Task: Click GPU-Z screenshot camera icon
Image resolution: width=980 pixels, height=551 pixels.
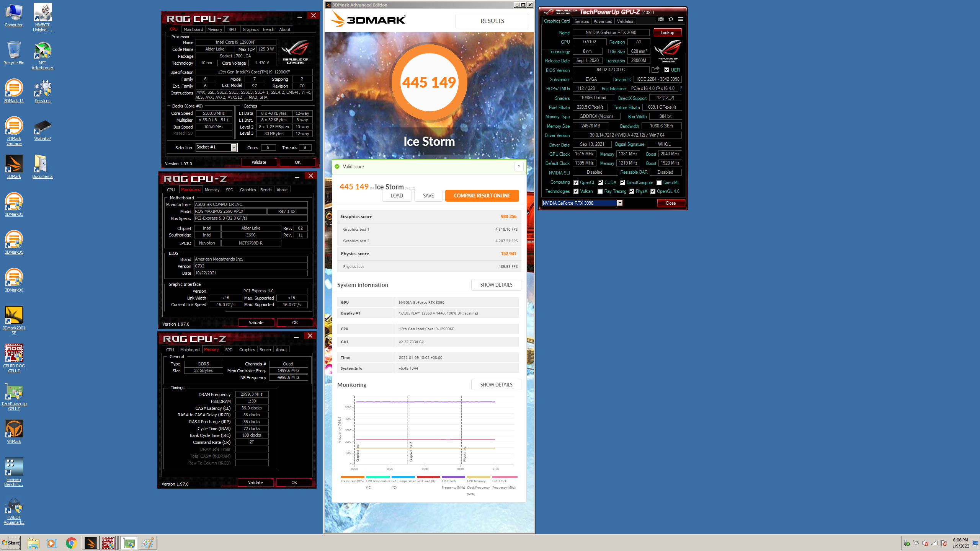Action: pyautogui.click(x=661, y=19)
